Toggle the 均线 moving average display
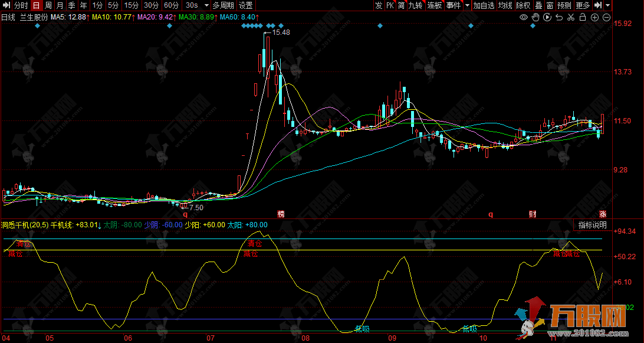Viewport: 644px width, 343px height. tap(505, 5)
